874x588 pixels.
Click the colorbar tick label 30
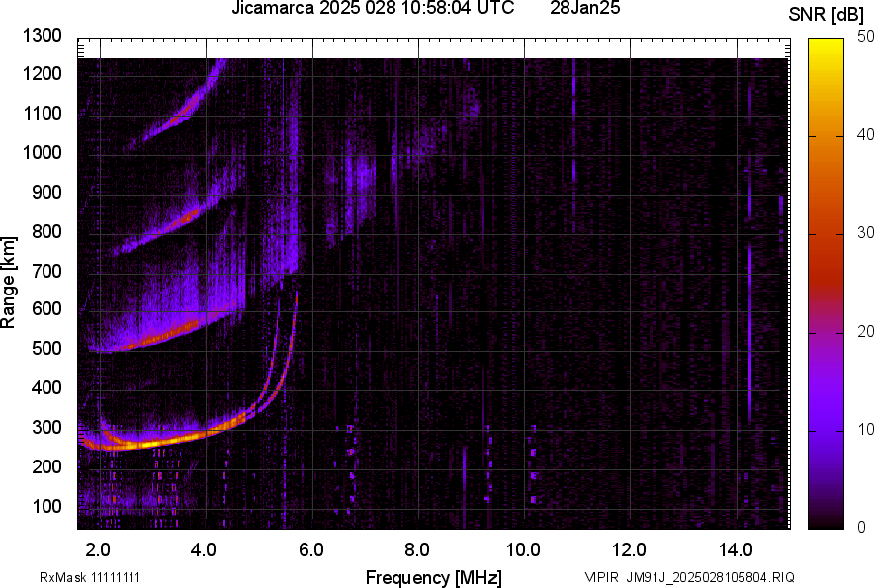click(866, 233)
